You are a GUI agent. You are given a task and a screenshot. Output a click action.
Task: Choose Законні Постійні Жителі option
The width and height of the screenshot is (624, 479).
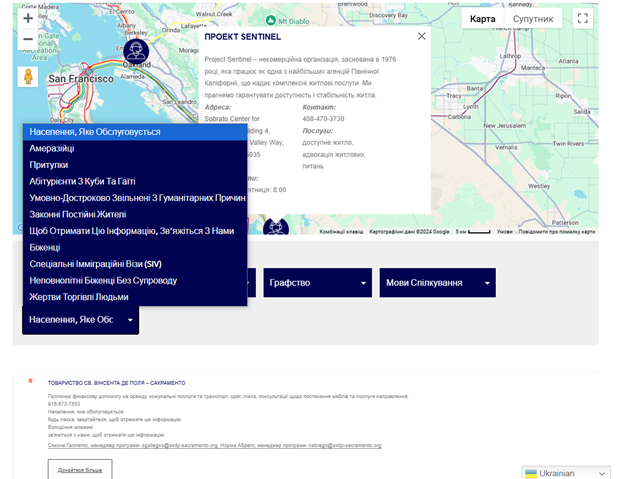pyautogui.click(x=135, y=214)
